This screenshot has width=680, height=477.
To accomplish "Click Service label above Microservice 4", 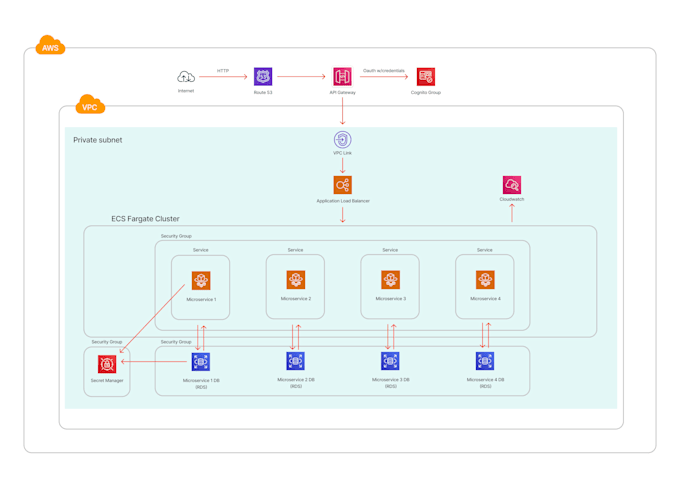I will tap(485, 250).
